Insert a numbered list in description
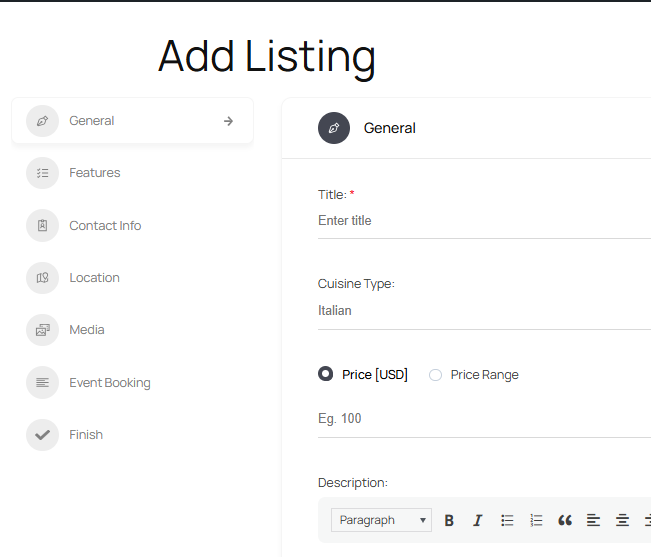651x557 pixels. (x=536, y=520)
